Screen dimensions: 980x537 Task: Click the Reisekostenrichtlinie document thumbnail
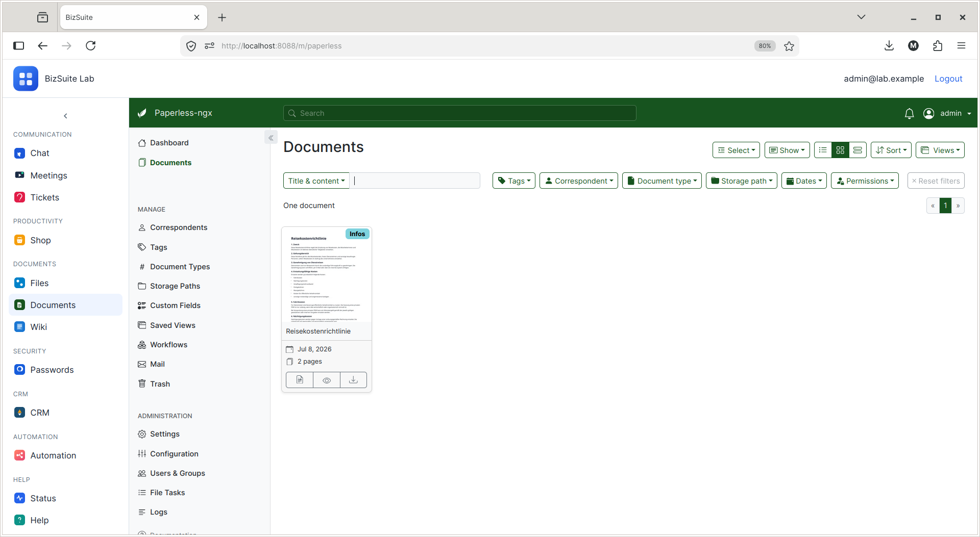(x=327, y=275)
